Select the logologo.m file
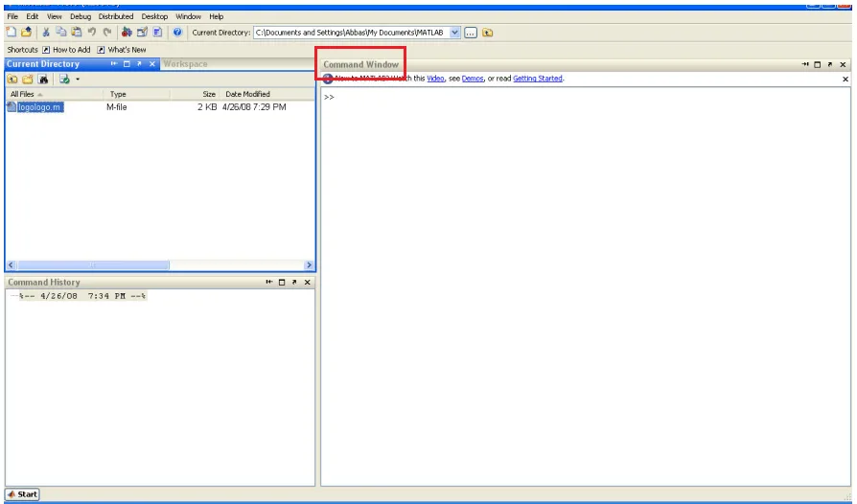Viewport: 857px width, 504px height. pyautogui.click(x=40, y=107)
